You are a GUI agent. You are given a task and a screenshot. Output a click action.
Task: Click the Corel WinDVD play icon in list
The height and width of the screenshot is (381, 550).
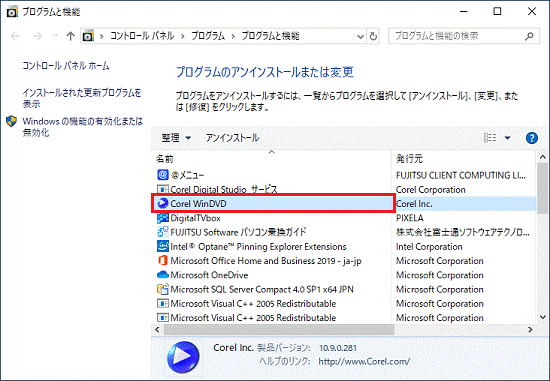pyautogui.click(x=163, y=203)
